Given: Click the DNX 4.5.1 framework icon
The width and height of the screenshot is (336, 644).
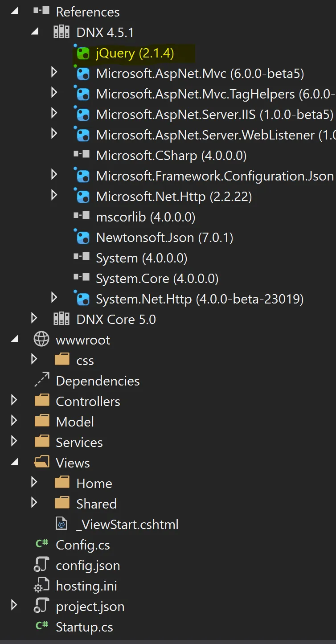Looking at the screenshot, I should 61,33.
